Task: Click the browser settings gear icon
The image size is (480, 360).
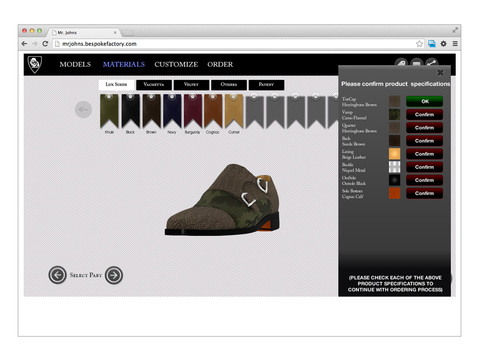Action: (443, 44)
